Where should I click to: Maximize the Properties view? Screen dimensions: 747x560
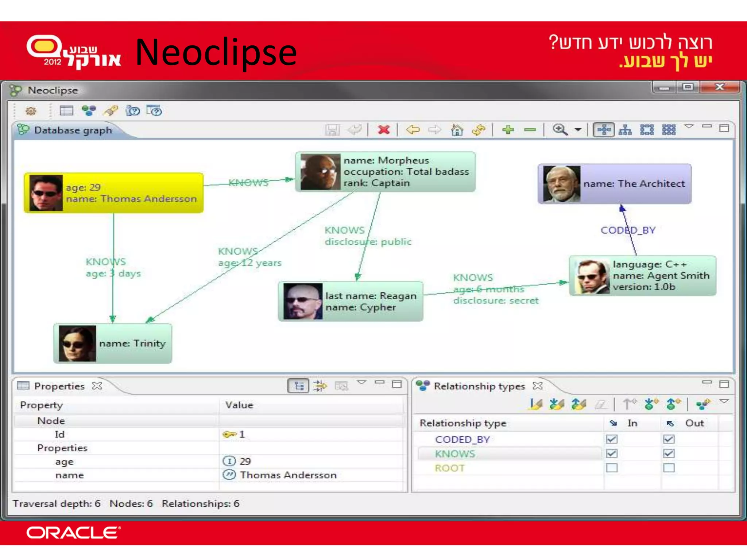click(x=397, y=384)
